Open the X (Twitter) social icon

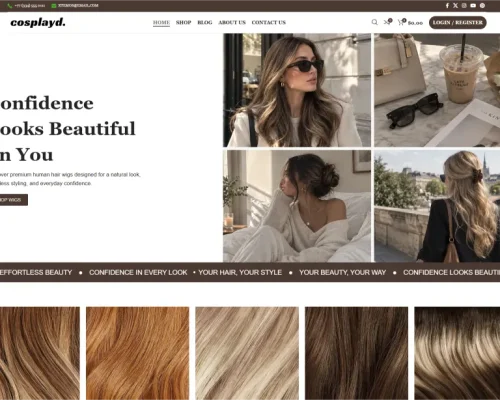(x=455, y=6)
